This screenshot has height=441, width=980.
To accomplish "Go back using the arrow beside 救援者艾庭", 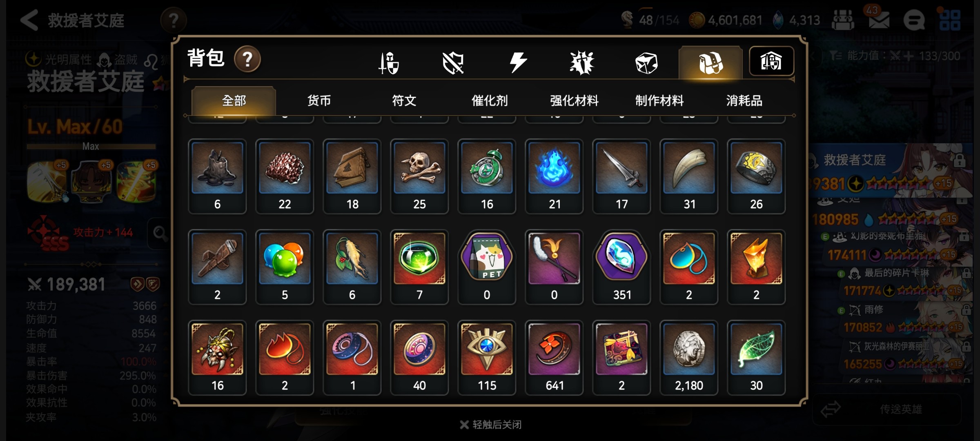I will (x=29, y=20).
